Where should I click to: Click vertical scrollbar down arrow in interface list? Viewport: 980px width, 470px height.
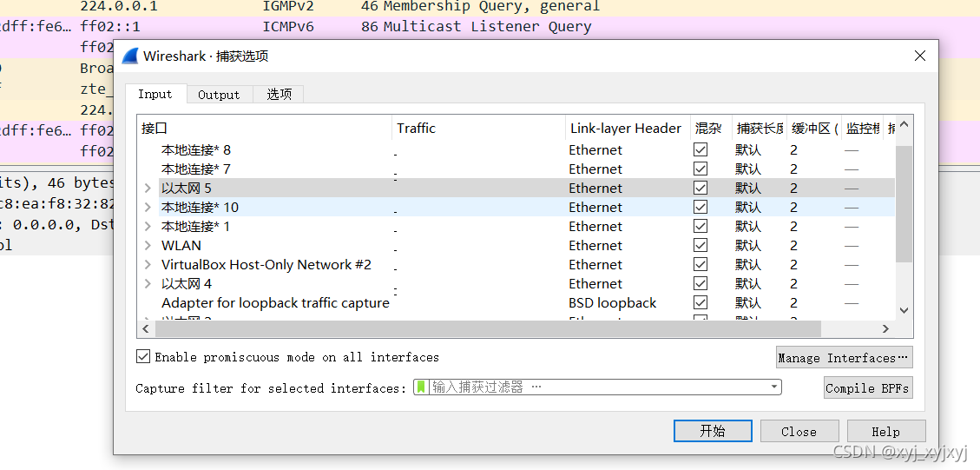pos(904,310)
